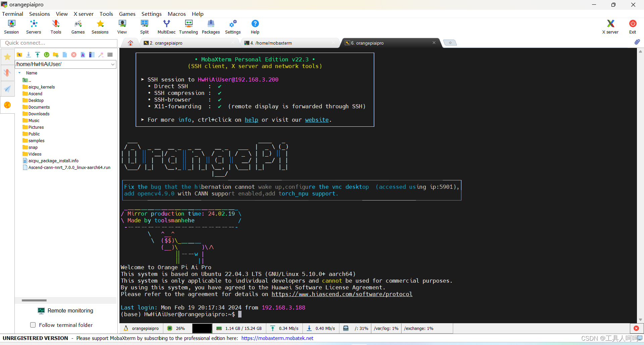The image size is (644, 345).
Task: Select the Ascend-cann-nnrt .run file
Action: [66, 167]
